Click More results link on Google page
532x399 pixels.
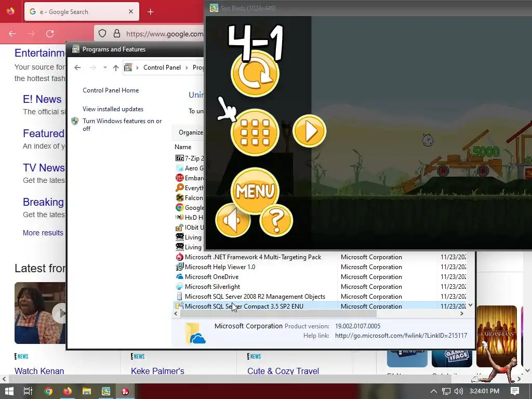(x=43, y=233)
